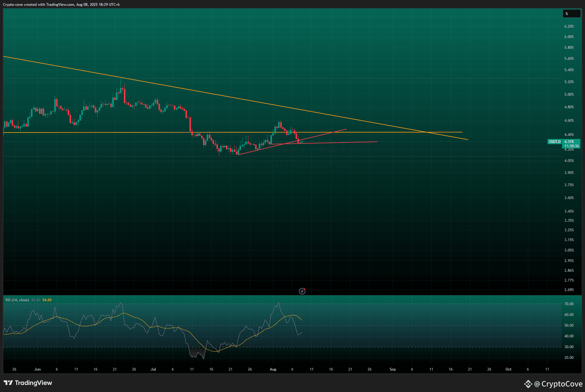Screen dimensions: 585x392
Task: Toggle the percent scale button
Action: point(572,13)
